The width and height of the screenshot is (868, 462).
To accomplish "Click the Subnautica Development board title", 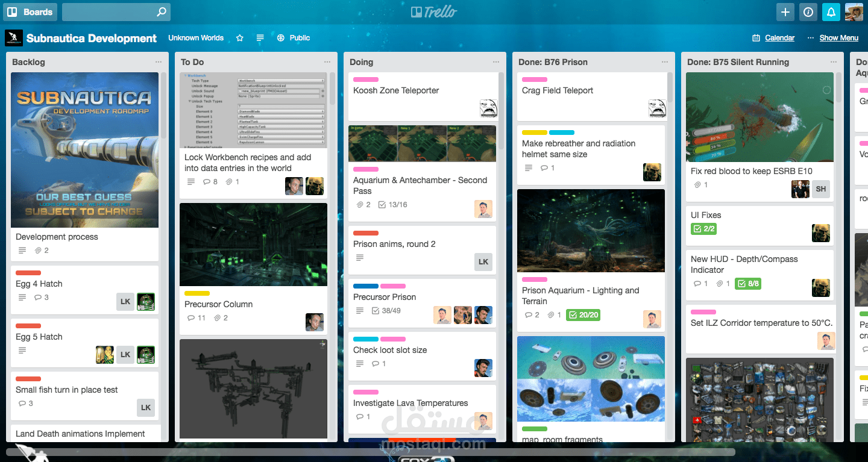I will (x=92, y=38).
